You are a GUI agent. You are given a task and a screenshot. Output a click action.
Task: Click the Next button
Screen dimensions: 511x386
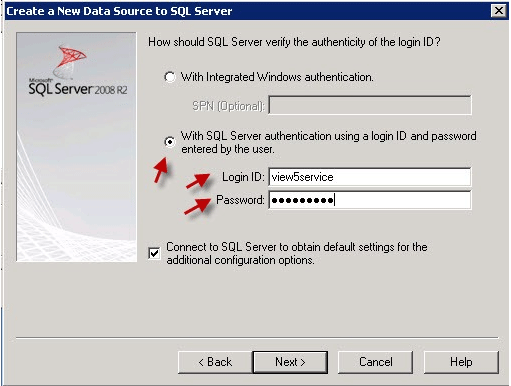(x=290, y=362)
